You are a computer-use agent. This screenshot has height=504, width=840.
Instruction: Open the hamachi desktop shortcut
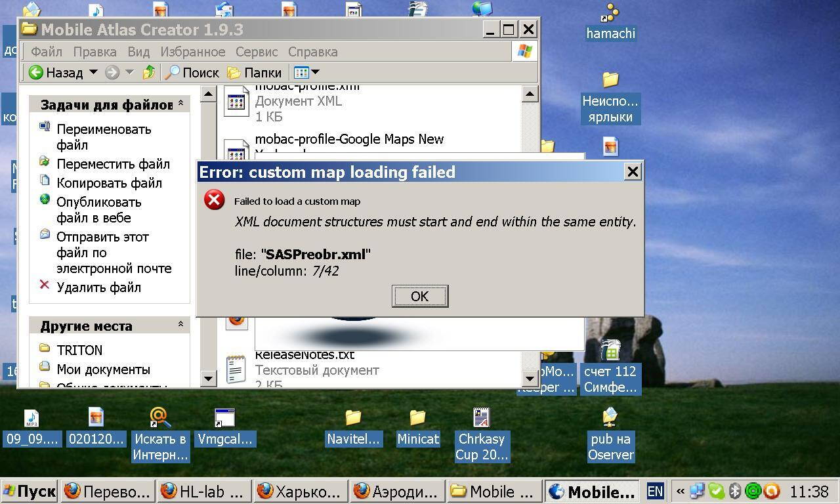coord(610,14)
